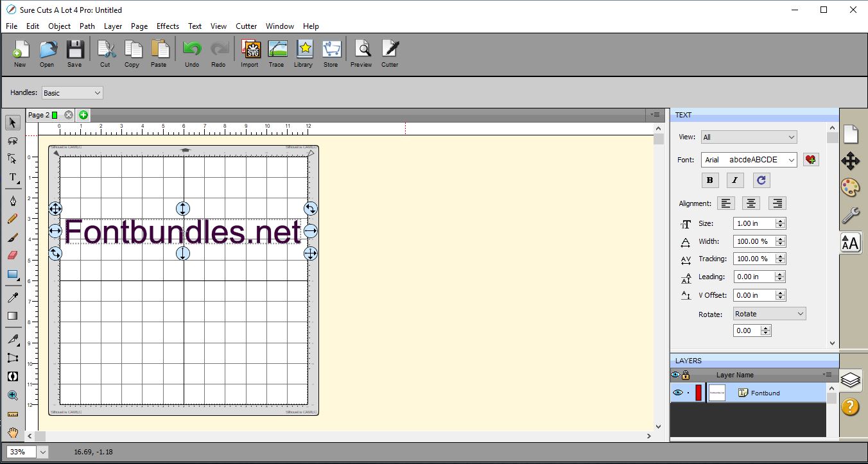Viewport: 868px width, 464px height.
Task: Add a new page with green plus
Action: click(83, 115)
